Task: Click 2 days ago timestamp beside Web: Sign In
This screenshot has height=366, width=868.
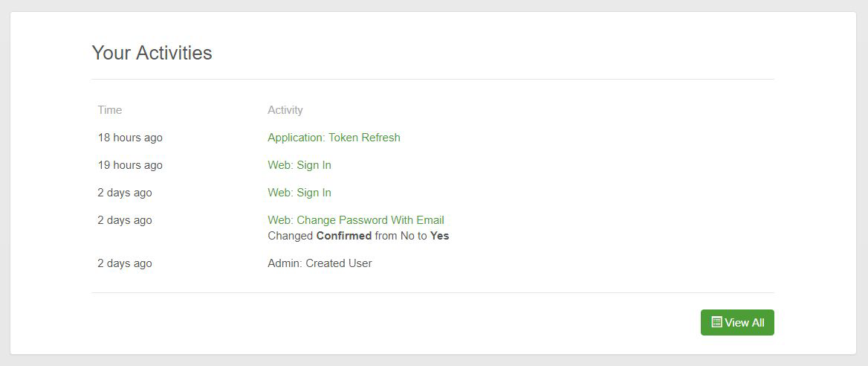Action: pyautogui.click(x=125, y=193)
